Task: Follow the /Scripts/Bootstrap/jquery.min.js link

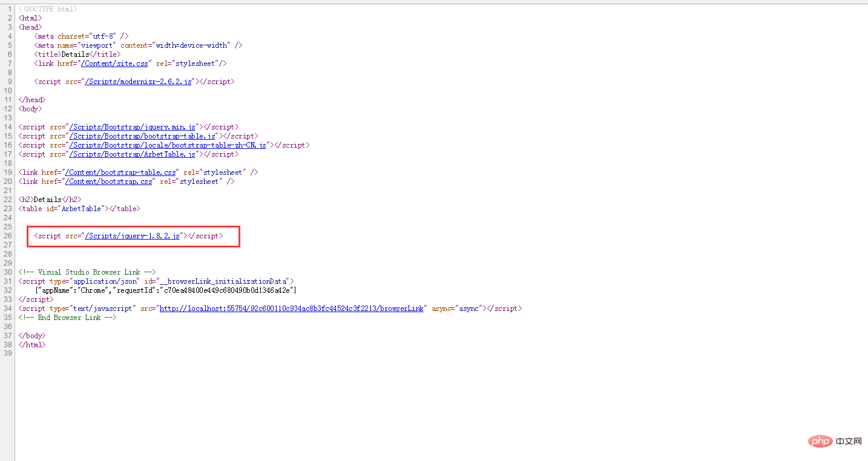Action: tap(133, 127)
